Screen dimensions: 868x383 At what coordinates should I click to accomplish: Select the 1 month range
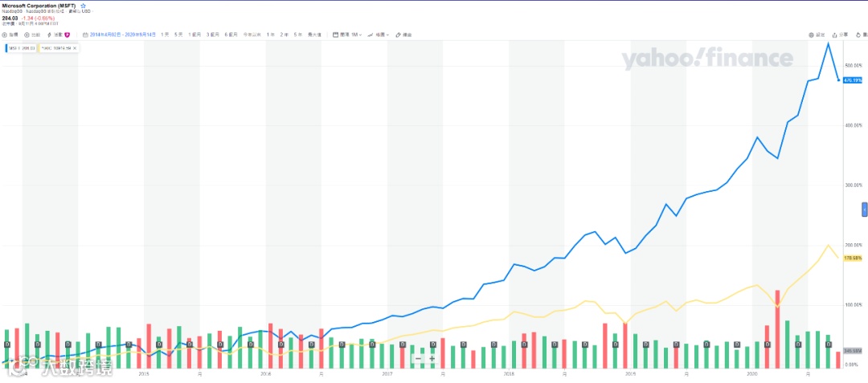click(194, 35)
